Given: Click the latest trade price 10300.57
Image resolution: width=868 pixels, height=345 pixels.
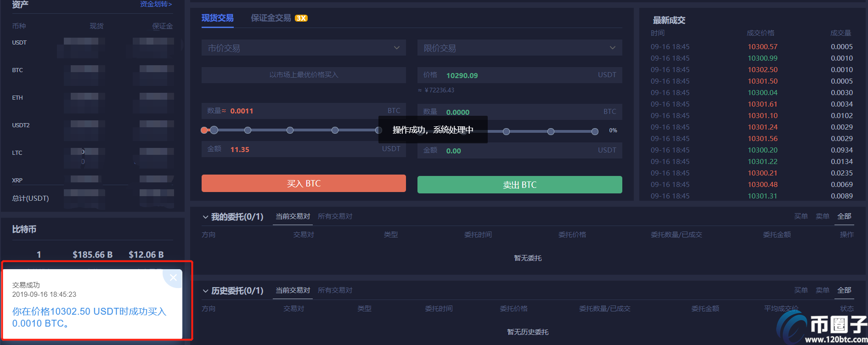Looking at the screenshot, I should 762,47.
